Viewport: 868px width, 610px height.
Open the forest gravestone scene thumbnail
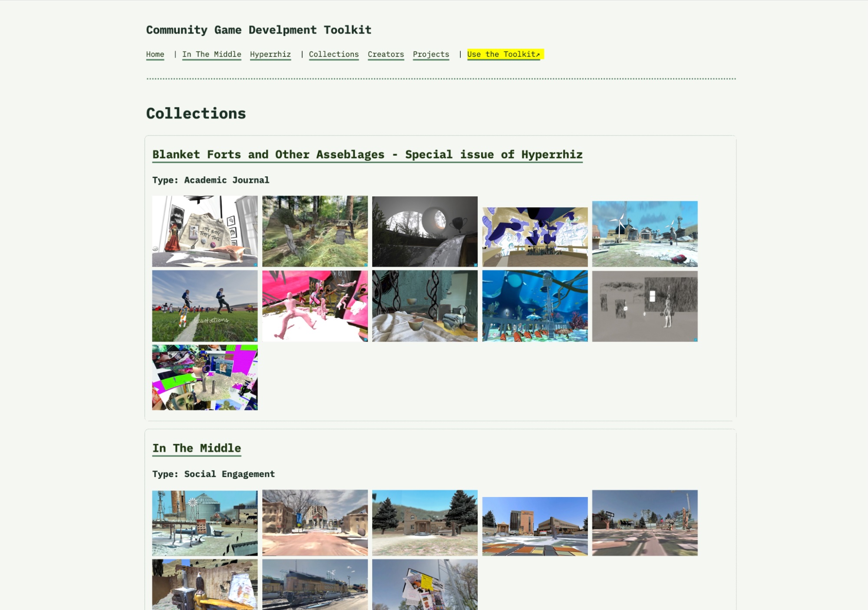tap(315, 231)
